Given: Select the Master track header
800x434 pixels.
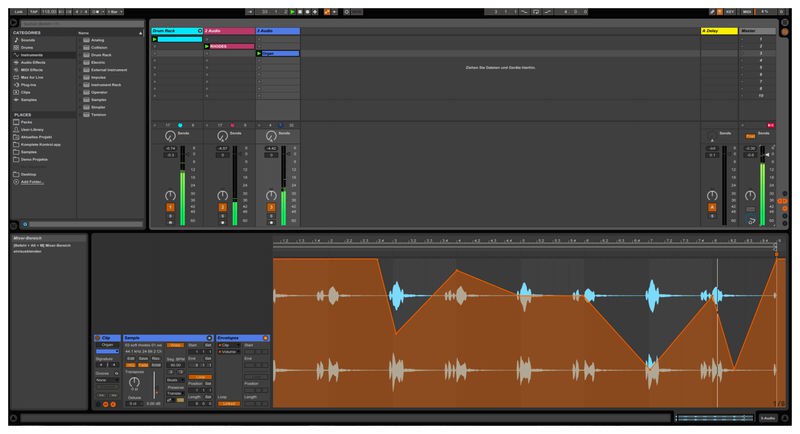Looking at the screenshot, I should click(x=756, y=31).
